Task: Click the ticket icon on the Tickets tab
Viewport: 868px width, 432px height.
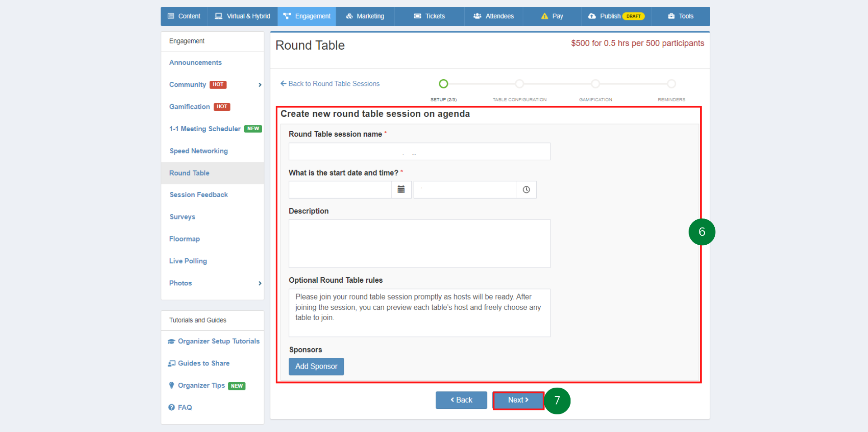Action: pos(417,16)
